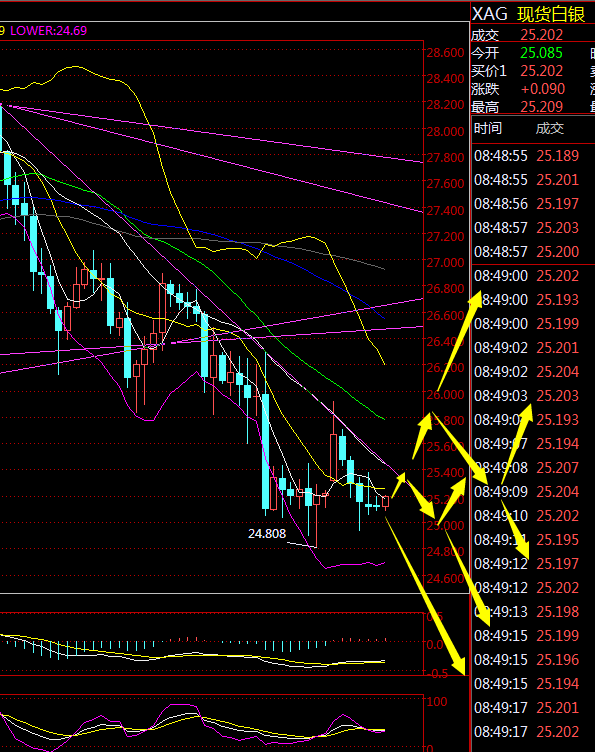This screenshot has width=595, height=752.
Task: Click the 27.000 price axis label
Action: point(445,262)
